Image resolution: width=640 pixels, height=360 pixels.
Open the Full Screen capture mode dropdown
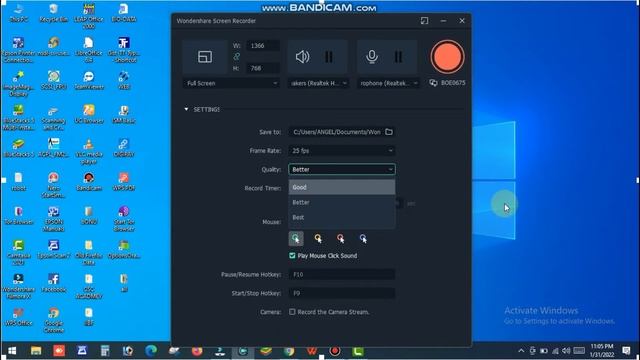(x=231, y=83)
